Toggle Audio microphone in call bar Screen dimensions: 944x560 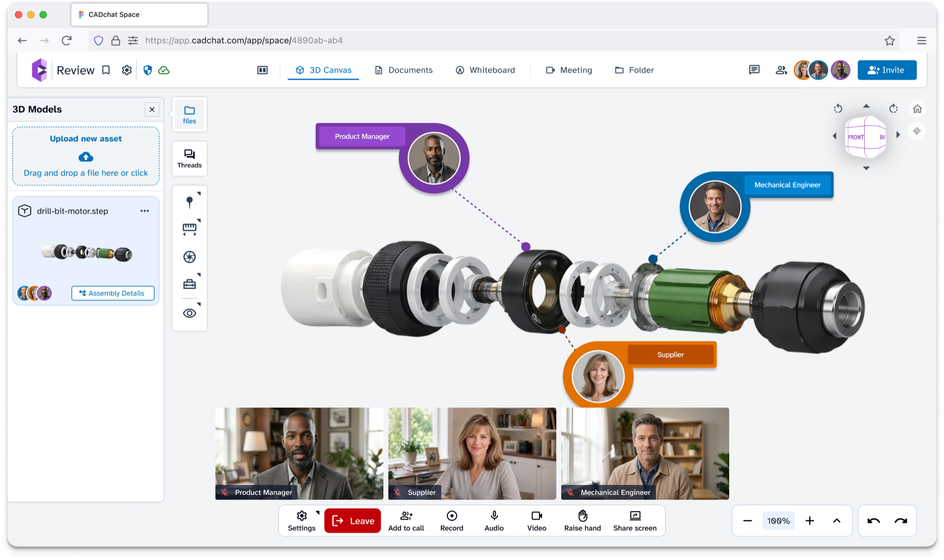(x=494, y=521)
